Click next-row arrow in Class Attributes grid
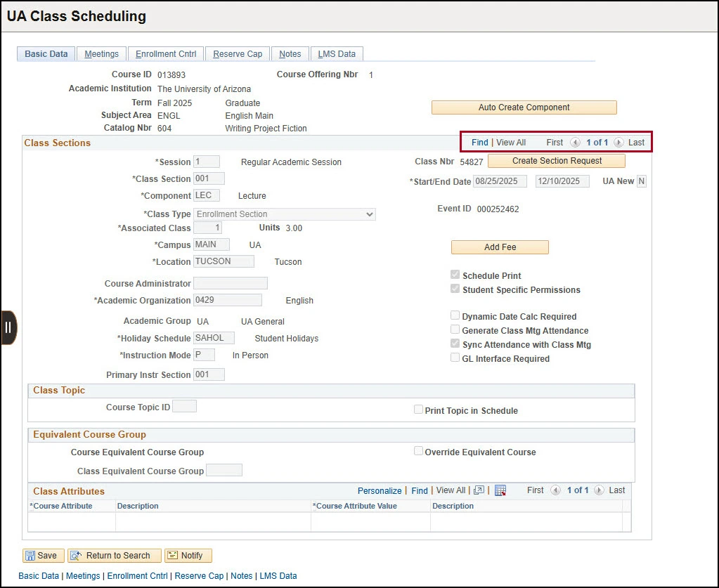The width and height of the screenshot is (719, 588). 599,490
